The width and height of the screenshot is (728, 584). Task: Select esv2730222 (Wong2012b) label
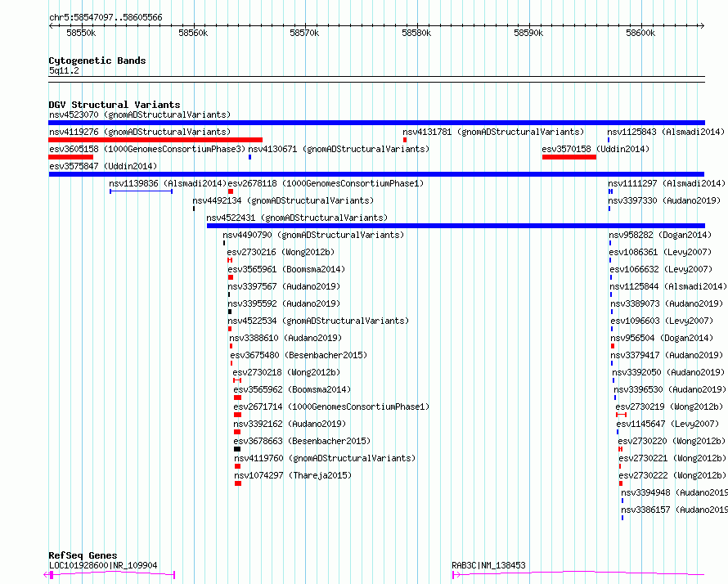[672, 475]
